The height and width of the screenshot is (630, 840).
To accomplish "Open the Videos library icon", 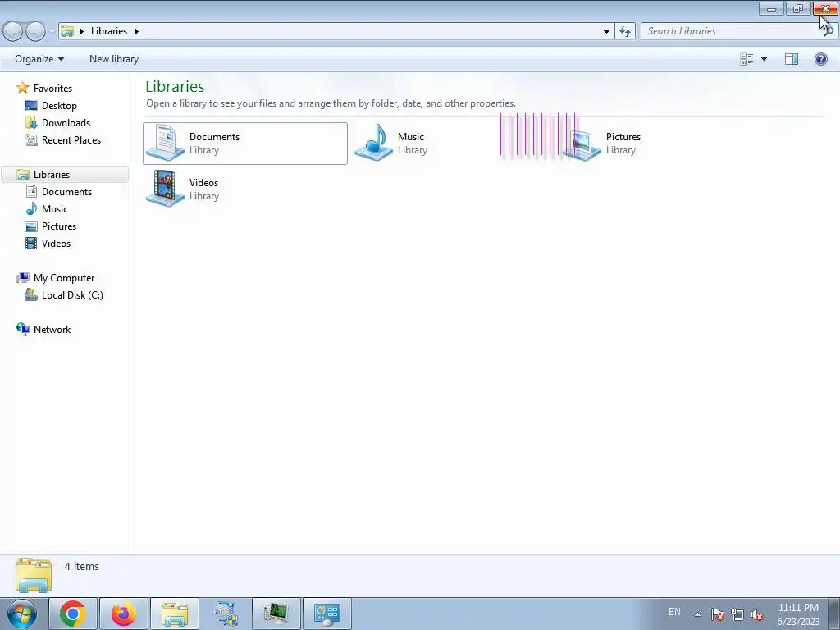I will (x=165, y=188).
